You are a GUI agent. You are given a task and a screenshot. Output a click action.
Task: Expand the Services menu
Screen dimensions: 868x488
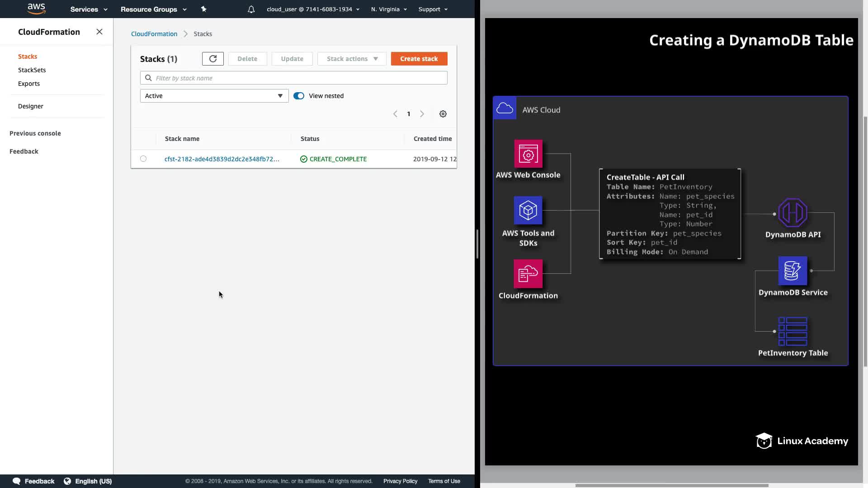(89, 9)
